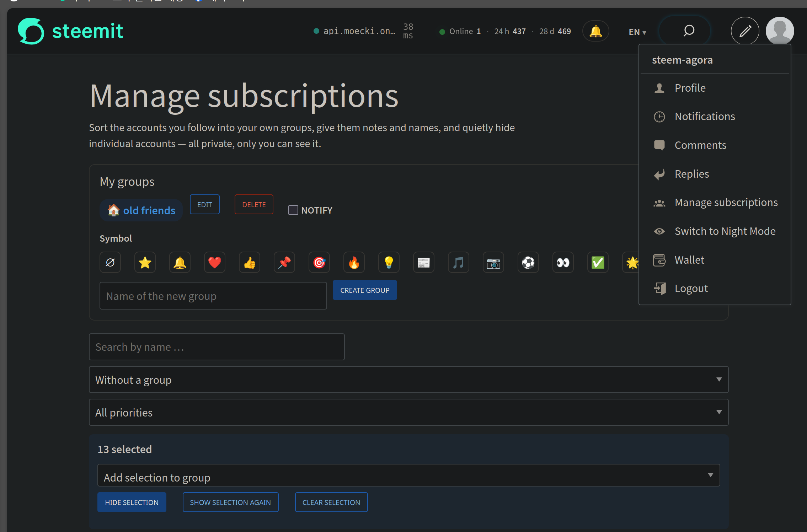The height and width of the screenshot is (532, 807).
Task: Click the '28 d 469' statistic
Action: pyautogui.click(x=555, y=31)
